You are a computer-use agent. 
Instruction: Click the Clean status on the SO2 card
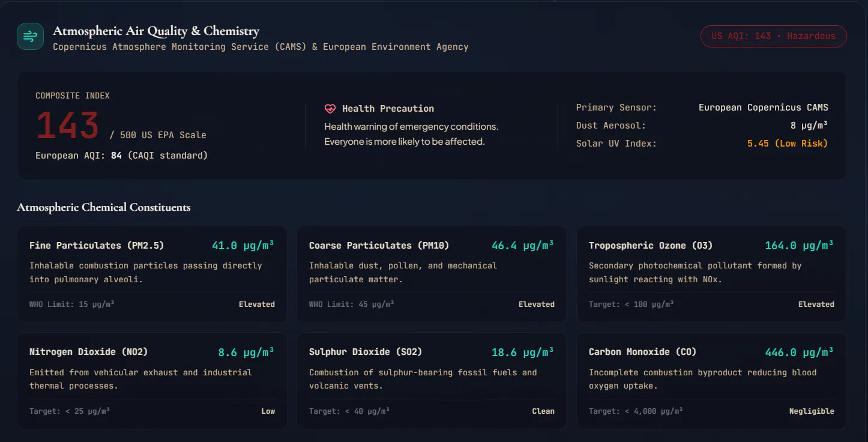pyautogui.click(x=543, y=411)
